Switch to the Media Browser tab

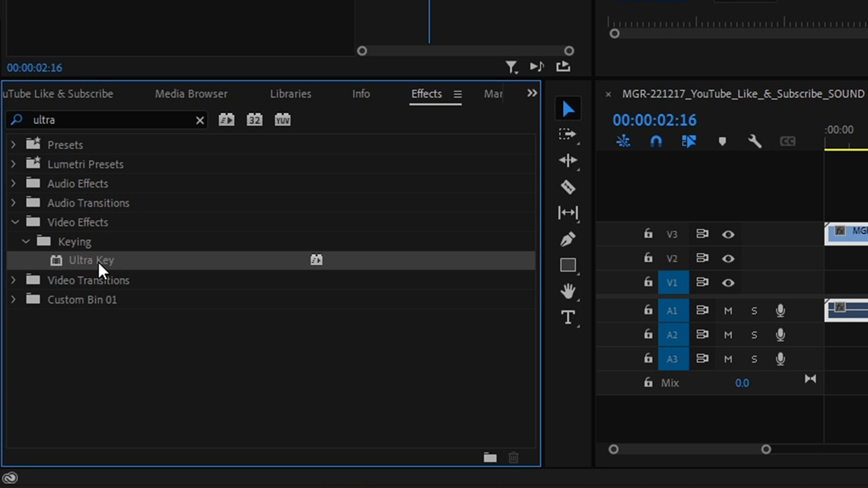[x=190, y=94]
